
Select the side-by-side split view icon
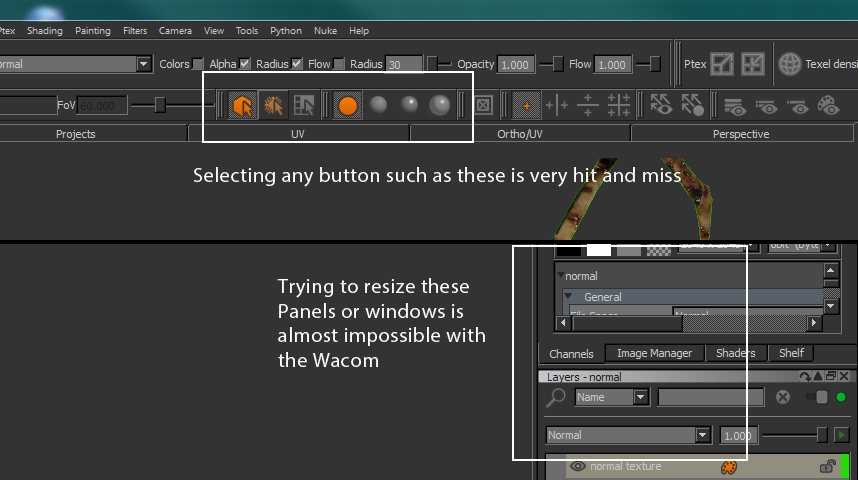coord(556,105)
